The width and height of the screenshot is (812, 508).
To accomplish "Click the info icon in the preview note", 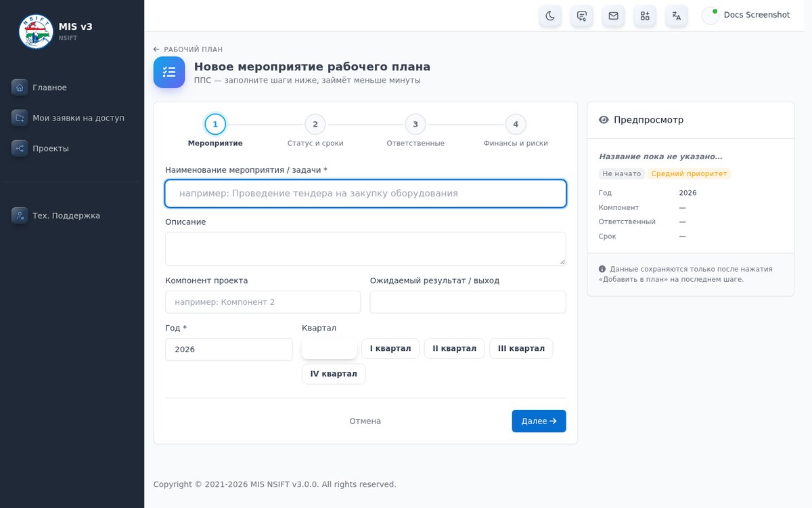I will click(602, 269).
